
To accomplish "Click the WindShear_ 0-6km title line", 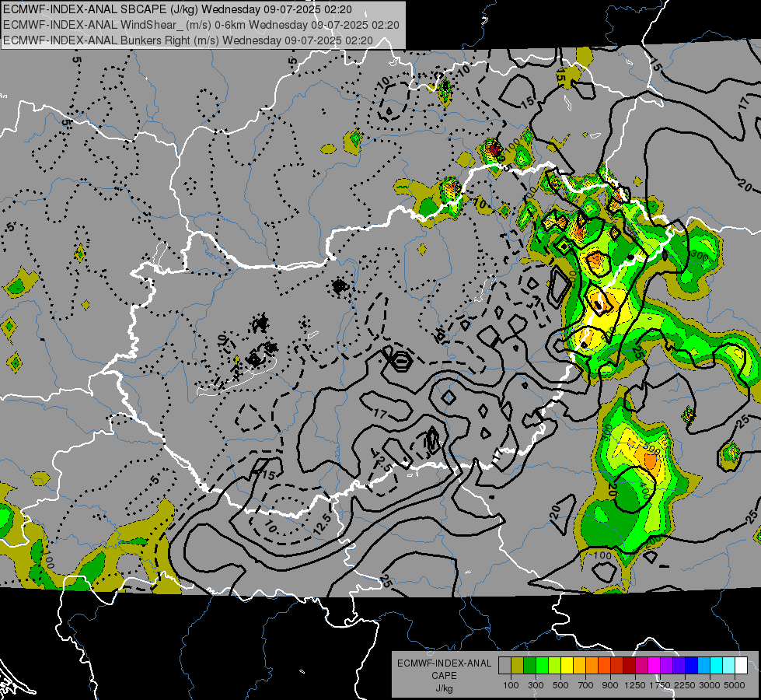I will 201,25.
